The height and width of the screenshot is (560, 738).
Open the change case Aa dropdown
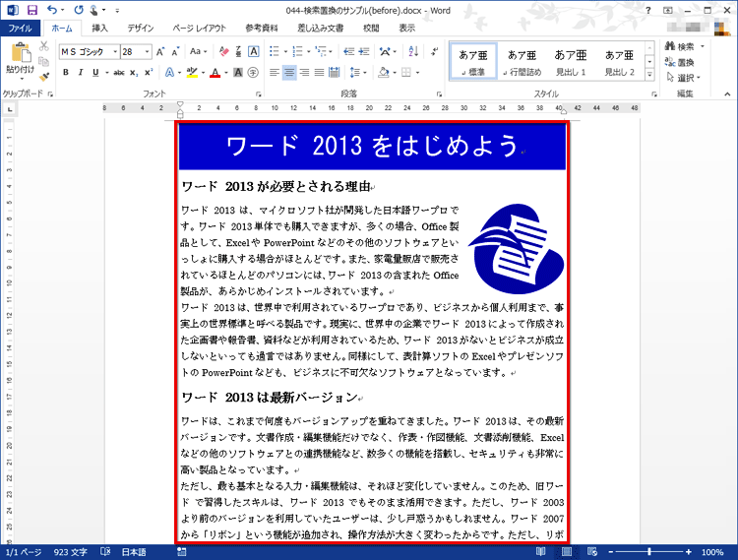tap(198, 52)
